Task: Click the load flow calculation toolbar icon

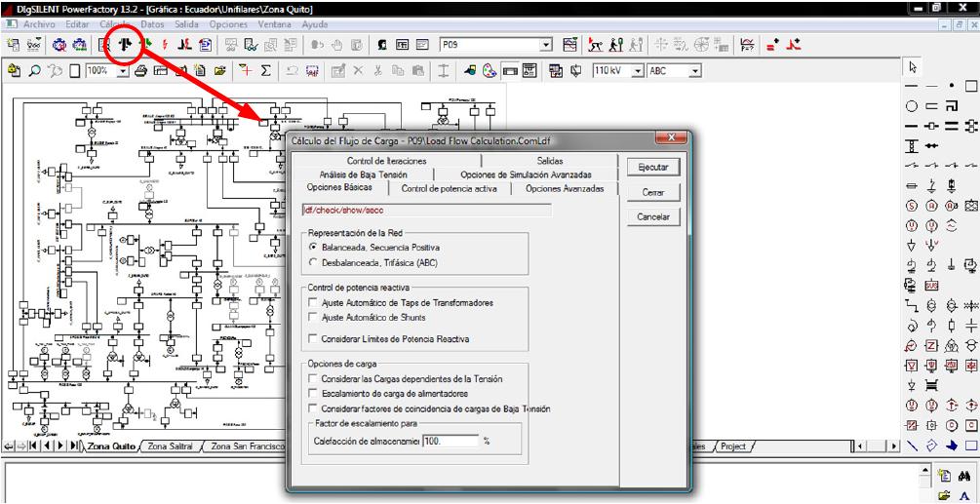Action: point(125,44)
